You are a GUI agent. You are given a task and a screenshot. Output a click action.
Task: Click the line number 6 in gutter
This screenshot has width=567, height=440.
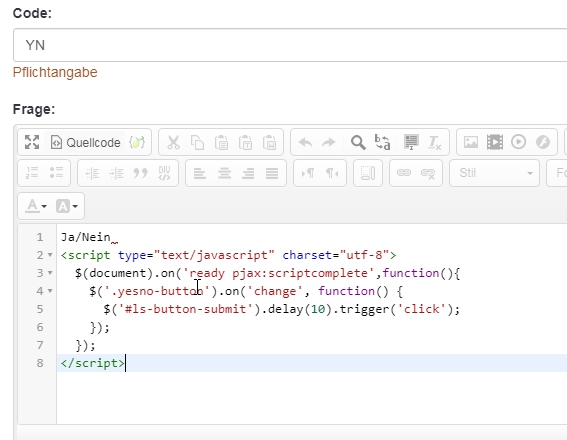tap(40, 327)
